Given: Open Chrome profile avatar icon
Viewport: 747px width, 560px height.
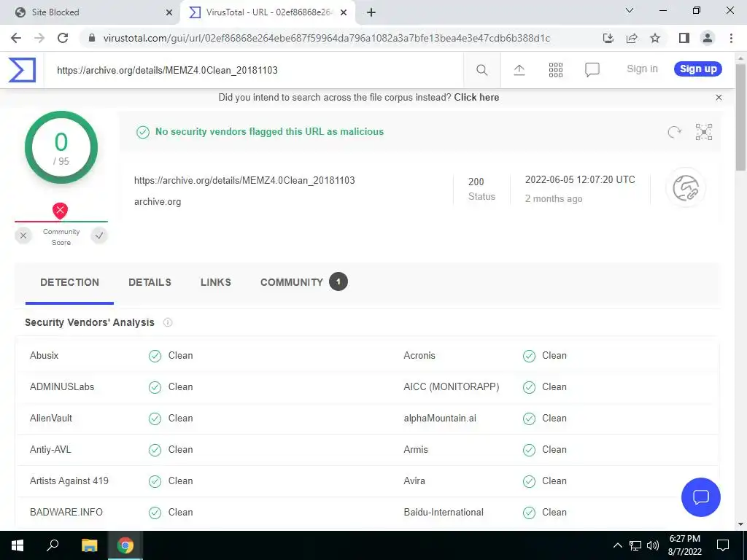Looking at the screenshot, I should [x=708, y=38].
